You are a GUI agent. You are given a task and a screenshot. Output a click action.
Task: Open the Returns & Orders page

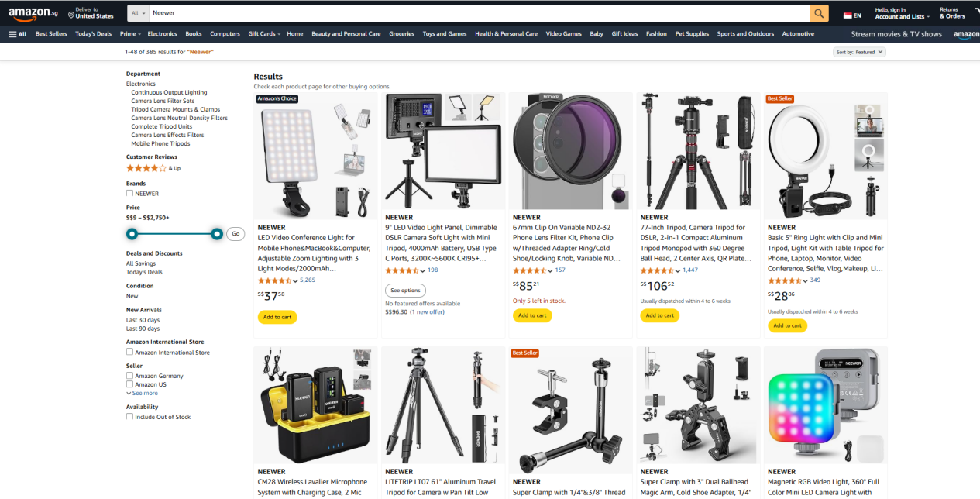click(x=952, y=13)
